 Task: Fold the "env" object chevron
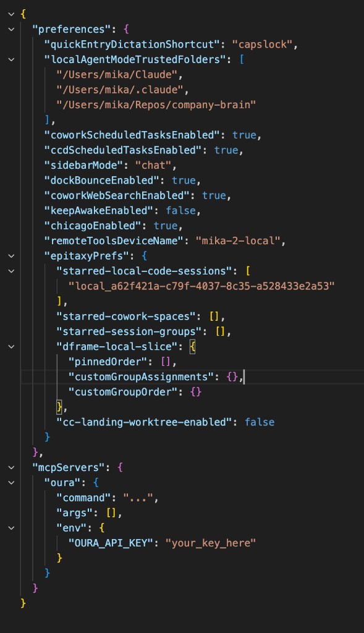point(11,528)
